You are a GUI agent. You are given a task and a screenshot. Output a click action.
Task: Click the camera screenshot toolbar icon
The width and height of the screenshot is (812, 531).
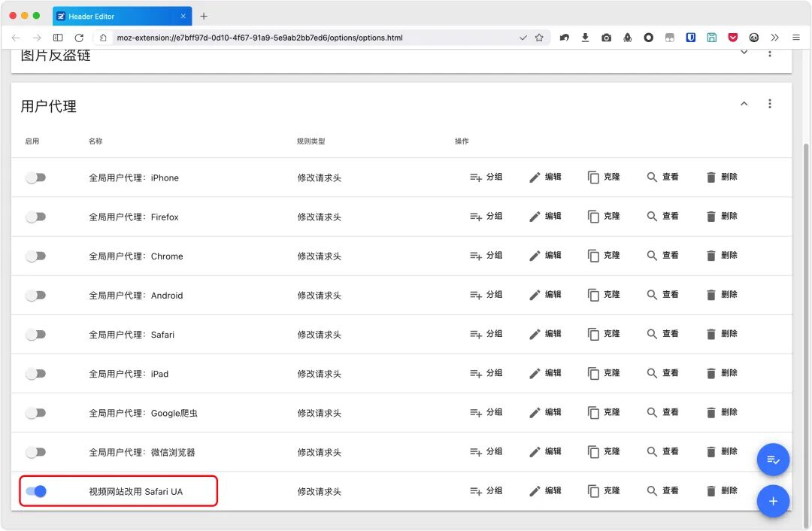pyautogui.click(x=607, y=38)
